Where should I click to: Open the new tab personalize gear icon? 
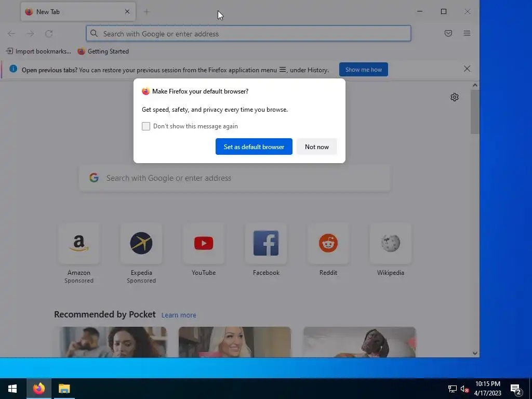click(x=454, y=97)
